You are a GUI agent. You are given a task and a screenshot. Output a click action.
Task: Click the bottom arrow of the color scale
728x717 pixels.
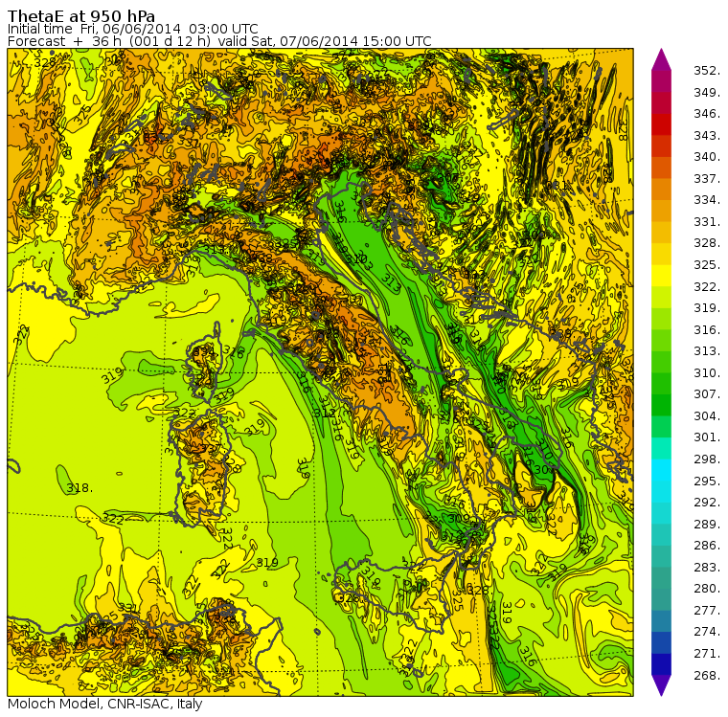661,686
